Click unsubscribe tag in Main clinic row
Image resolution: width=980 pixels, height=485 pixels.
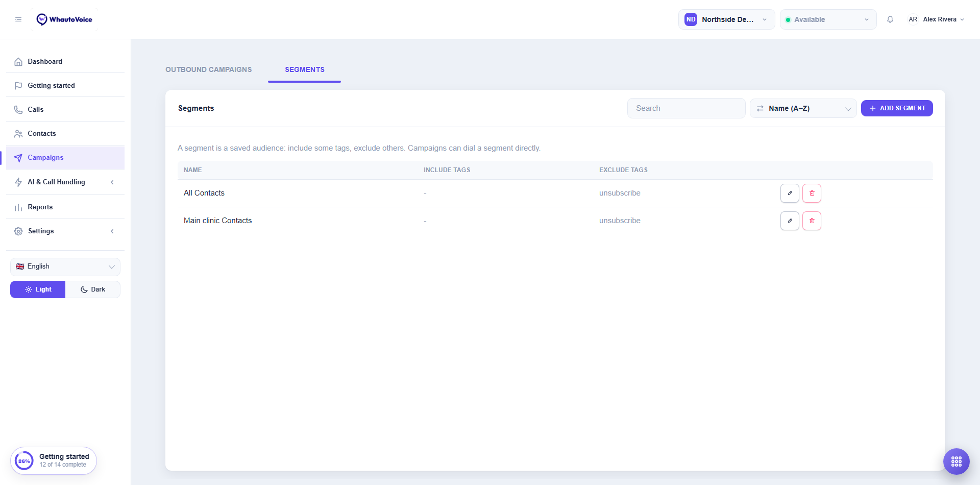[620, 221]
